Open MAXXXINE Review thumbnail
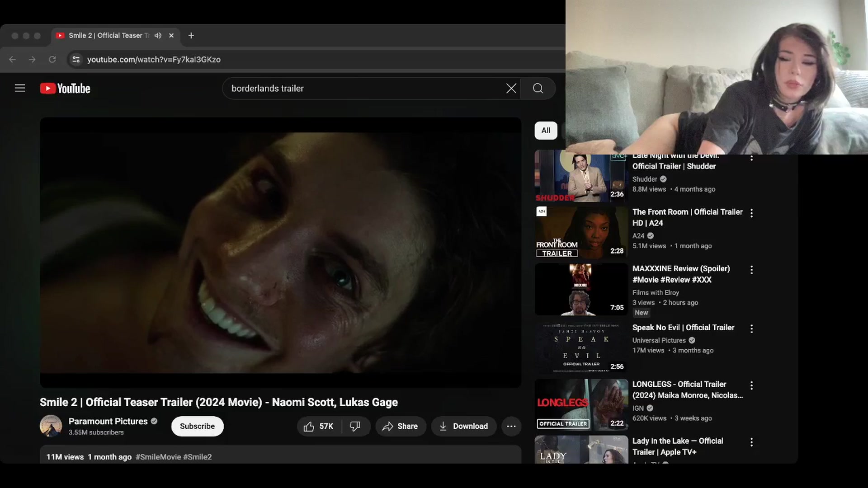The width and height of the screenshot is (868, 488). [x=581, y=289]
